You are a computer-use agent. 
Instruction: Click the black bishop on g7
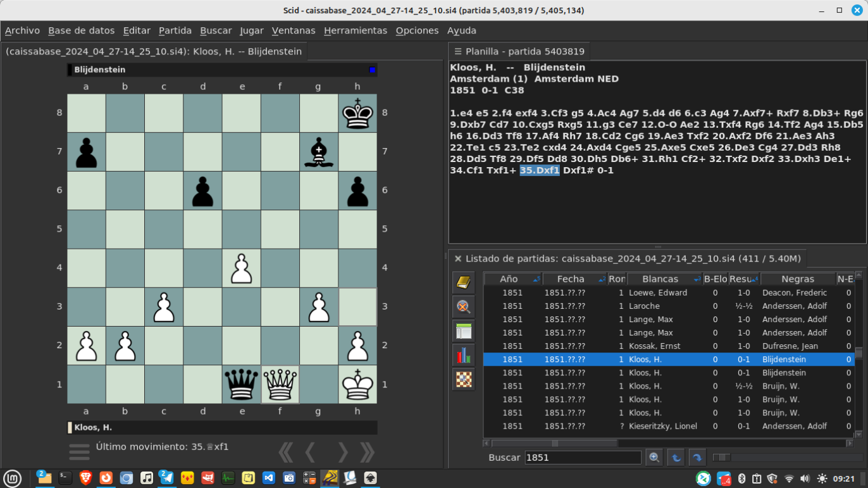coord(318,152)
